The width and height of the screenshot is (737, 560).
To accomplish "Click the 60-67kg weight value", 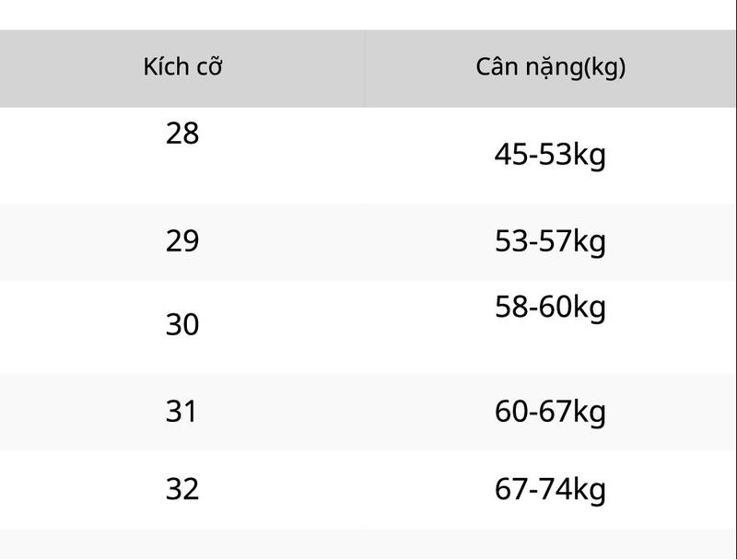I will pos(550,413).
